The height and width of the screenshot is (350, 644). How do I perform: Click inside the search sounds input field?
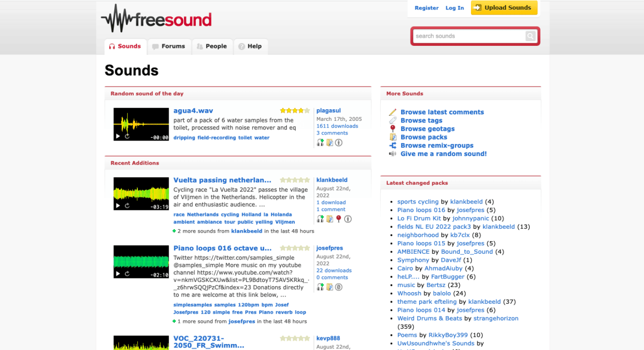point(468,36)
